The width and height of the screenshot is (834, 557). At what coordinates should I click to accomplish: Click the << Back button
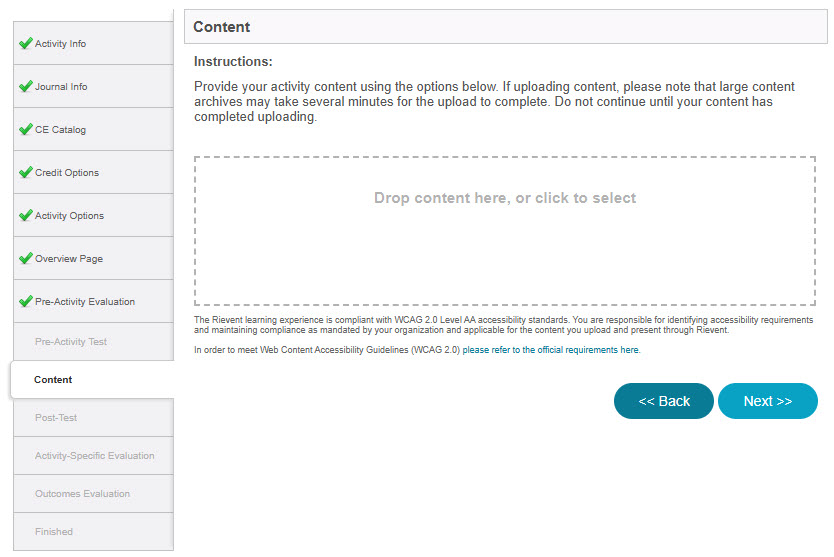(664, 401)
